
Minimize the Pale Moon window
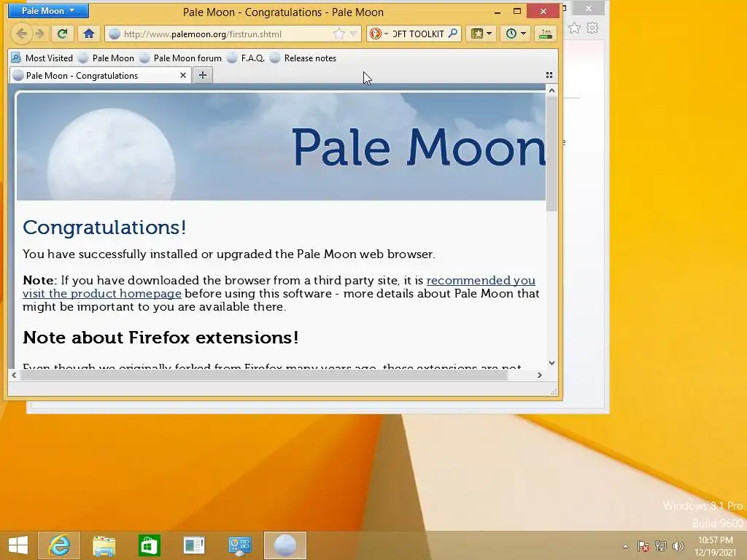pyautogui.click(x=498, y=12)
